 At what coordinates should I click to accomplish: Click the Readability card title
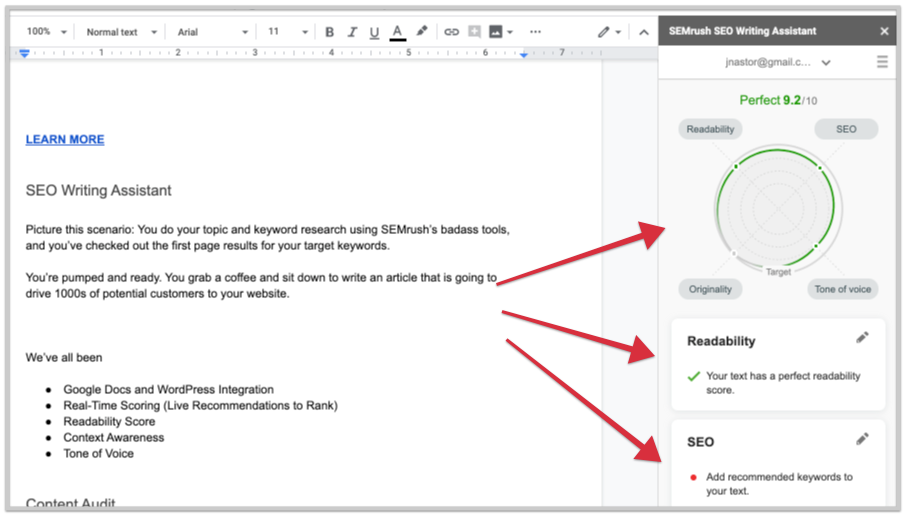(721, 341)
